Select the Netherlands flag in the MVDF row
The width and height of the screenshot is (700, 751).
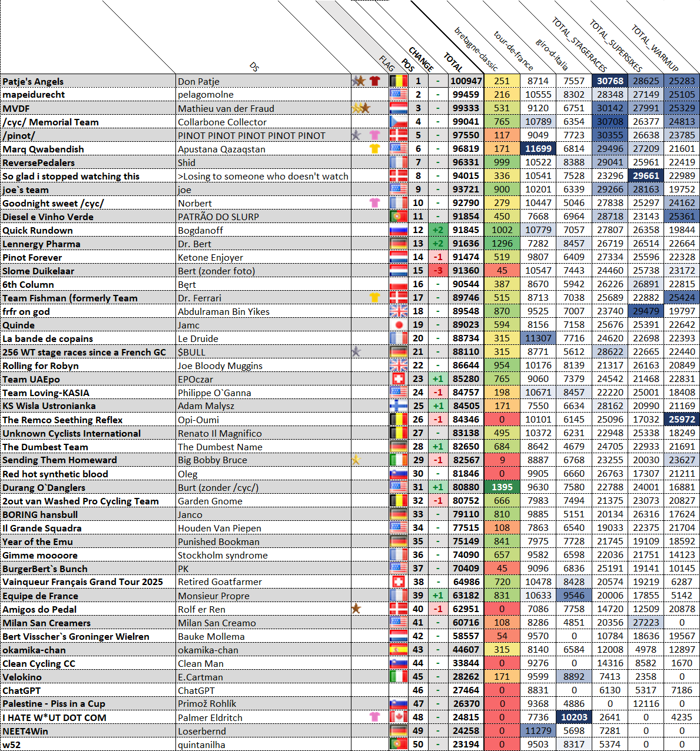tap(399, 108)
